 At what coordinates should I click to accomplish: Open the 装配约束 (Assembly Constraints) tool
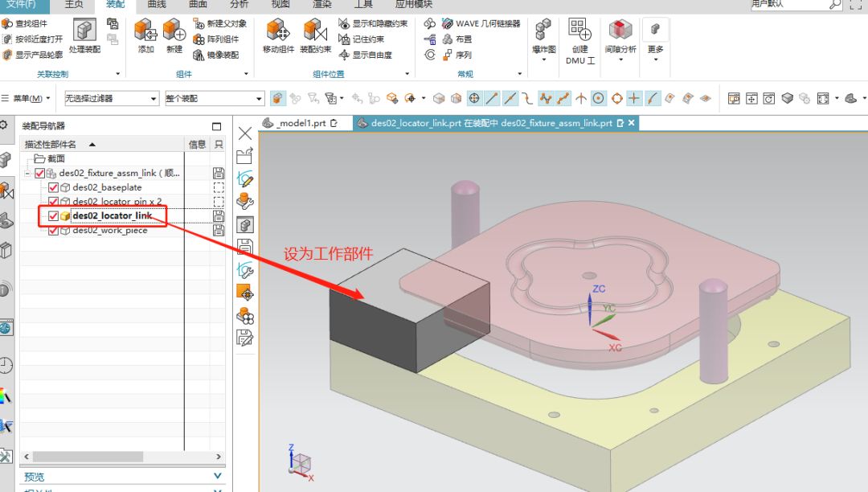(316, 30)
